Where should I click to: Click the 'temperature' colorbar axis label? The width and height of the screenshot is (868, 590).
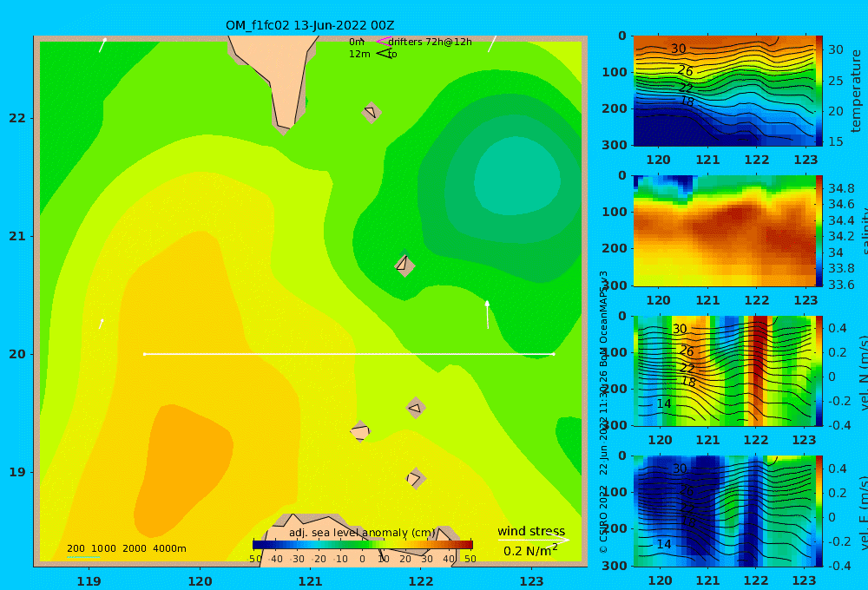(x=856, y=91)
